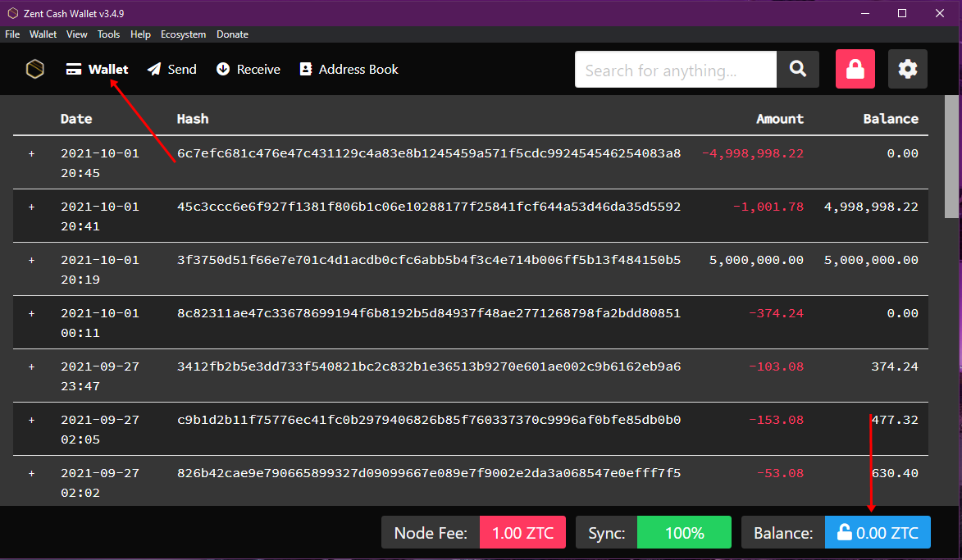
Task: Select hash starting with 6c7efc681c476e47
Action: pyautogui.click(x=429, y=153)
